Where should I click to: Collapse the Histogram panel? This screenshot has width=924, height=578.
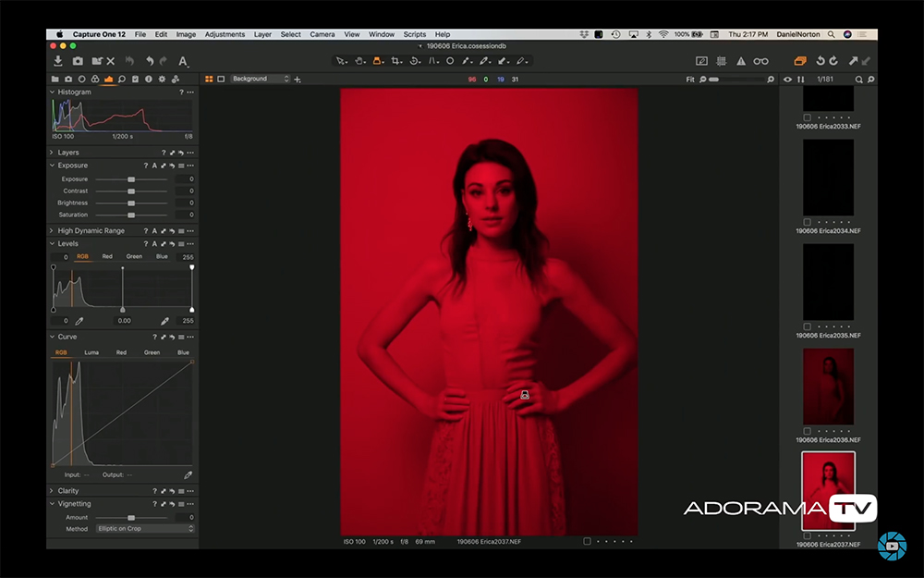pos(52,92)
